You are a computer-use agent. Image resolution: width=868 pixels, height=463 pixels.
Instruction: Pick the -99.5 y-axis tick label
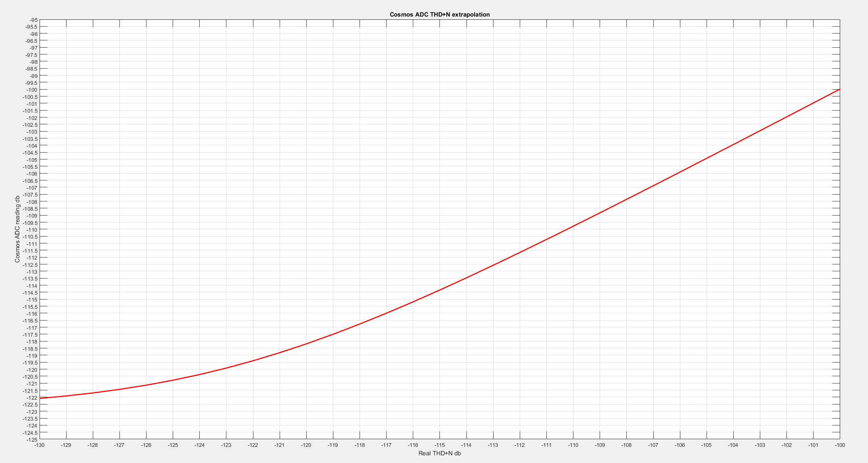[32, 83]
